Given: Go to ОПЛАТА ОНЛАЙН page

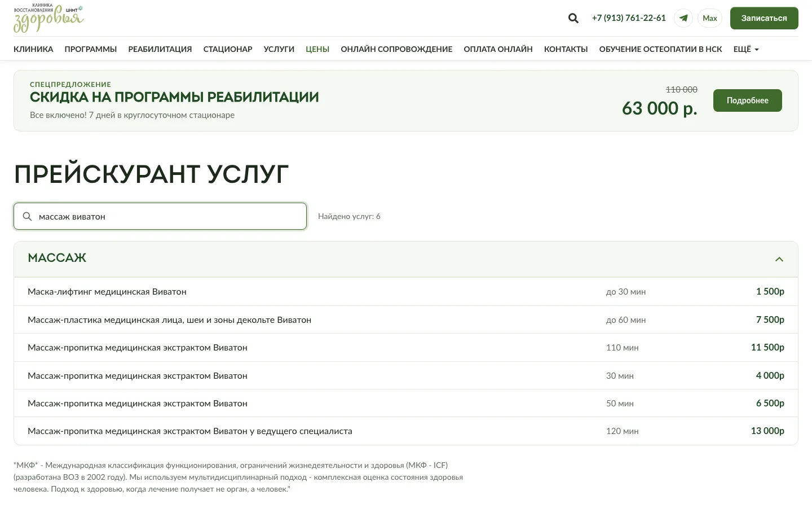Looking at the screenshot, I should [x=498, y=49].
